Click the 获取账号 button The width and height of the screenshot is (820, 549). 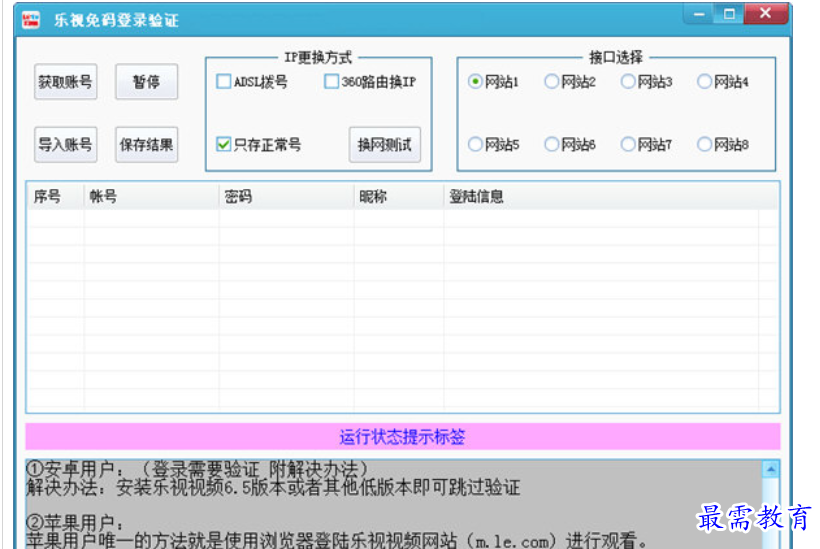(x=65, y=82)
